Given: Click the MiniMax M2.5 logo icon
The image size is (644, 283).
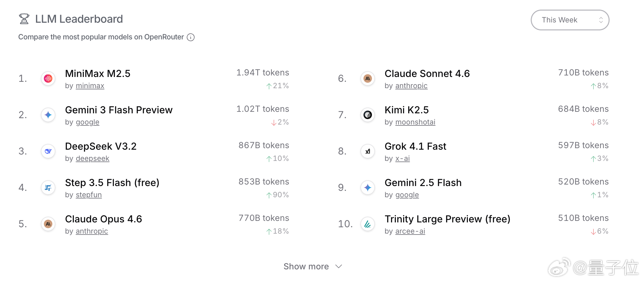Looking at the screenshot, I should point(48,79).
